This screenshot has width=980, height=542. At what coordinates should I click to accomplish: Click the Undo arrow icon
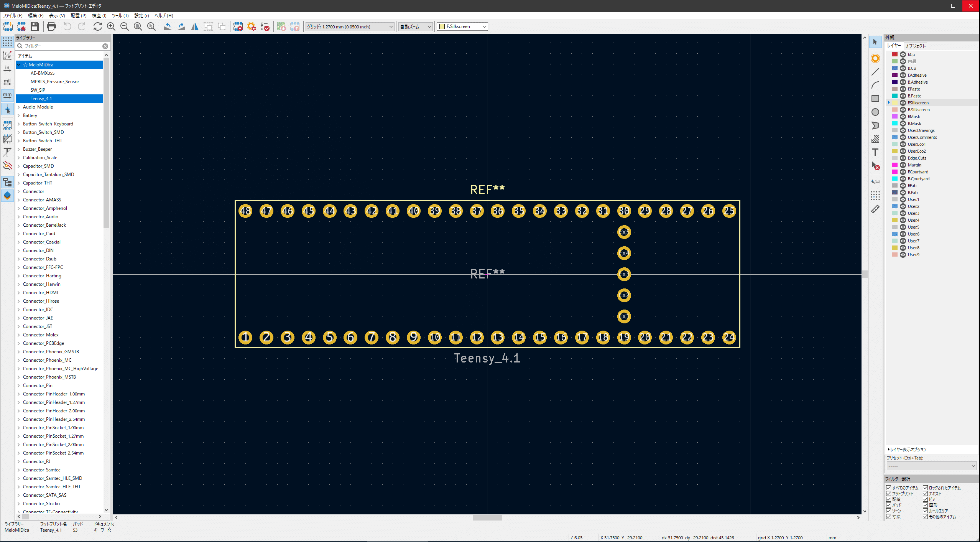point(67,26)
